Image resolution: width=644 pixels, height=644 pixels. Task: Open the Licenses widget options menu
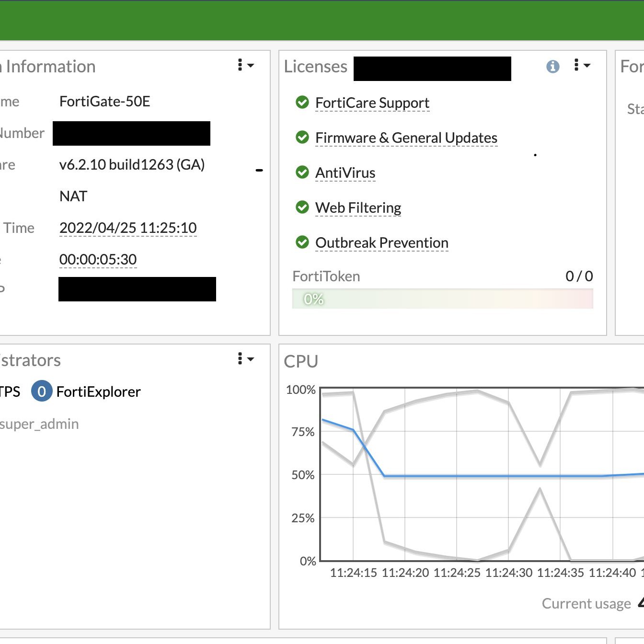582,65
